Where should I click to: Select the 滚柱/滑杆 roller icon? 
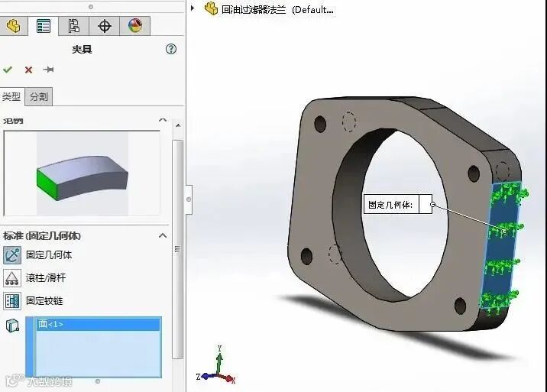coord(12,278)
